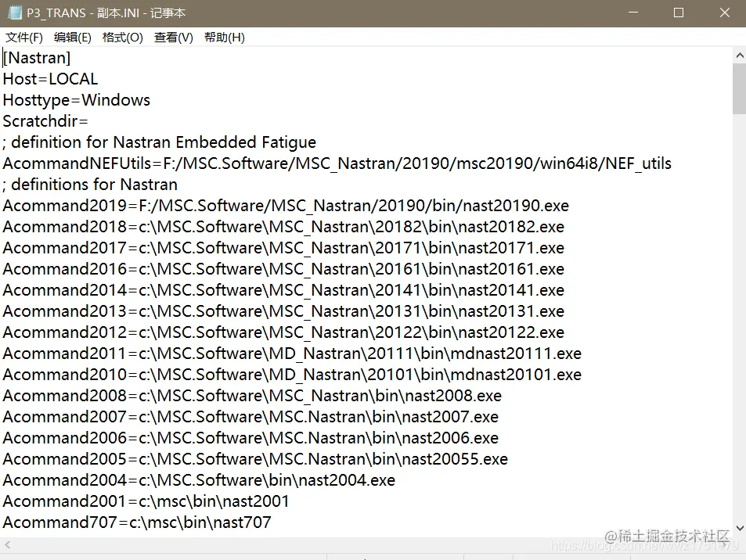Click the Acommand2012 line
The height and width of the screenshot is (560, 746).
tap(283, 332)
